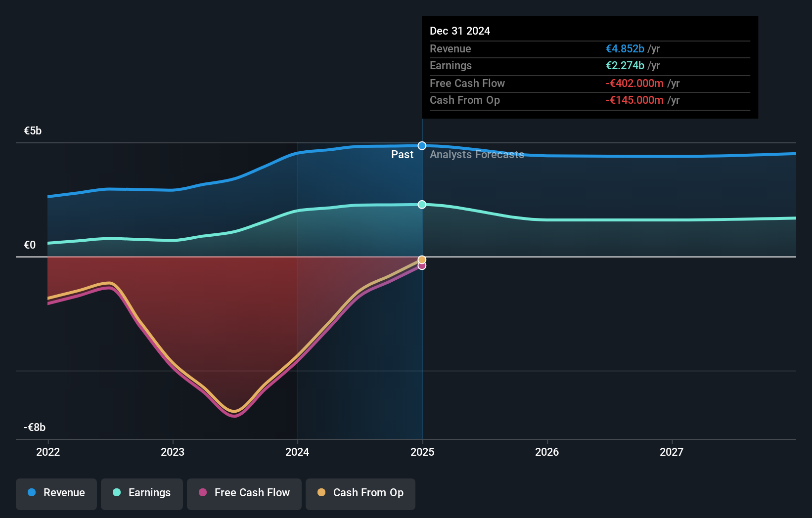Click the pink Free Cash Flow data point

[422, 266]
